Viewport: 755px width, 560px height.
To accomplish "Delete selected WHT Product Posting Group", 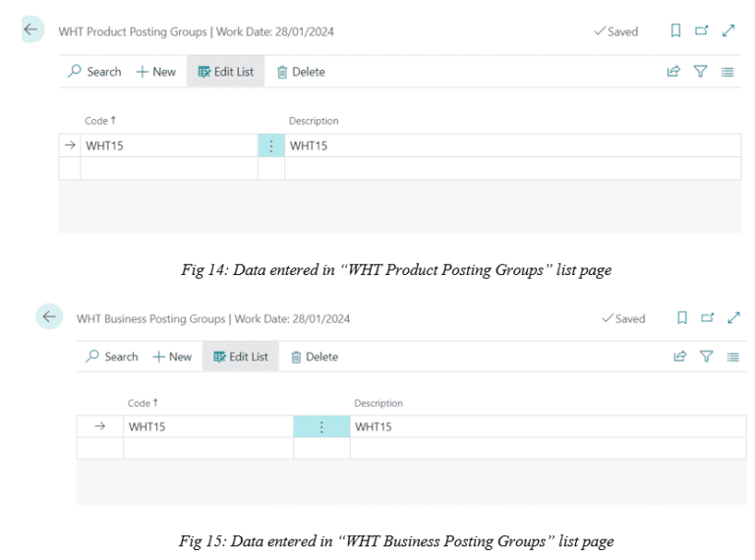I will point(301,72).
